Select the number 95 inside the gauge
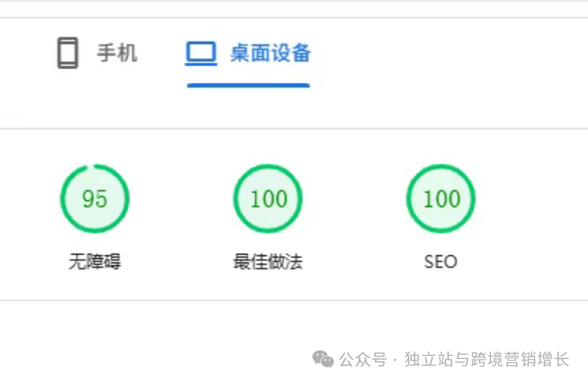Screen dimensions: 588x383 (95, 199)
